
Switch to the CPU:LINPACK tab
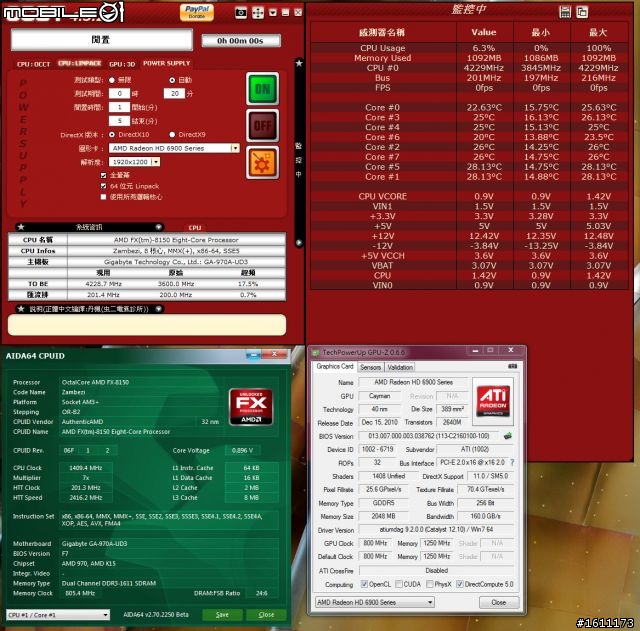pyautogui.click(x=80, y=63)
